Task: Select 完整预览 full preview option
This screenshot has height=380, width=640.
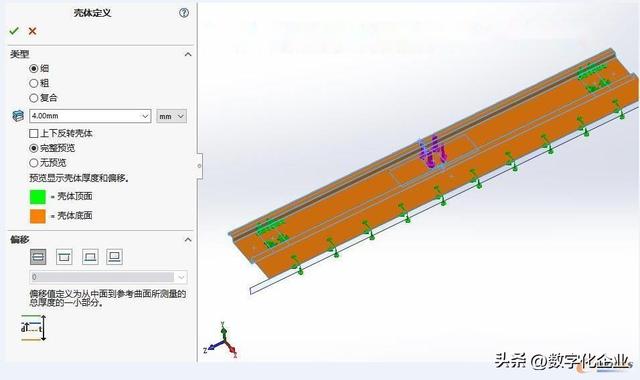Action: pyautogui.click(x=34, y=148)
